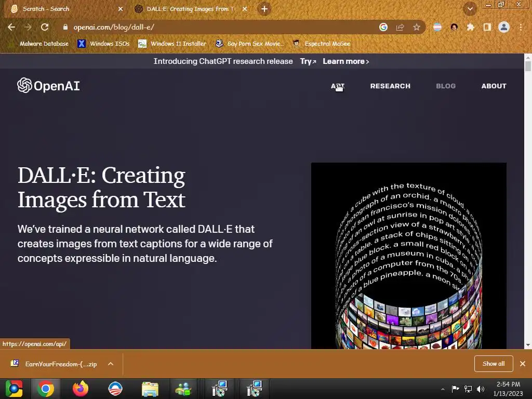Viewport: 532px width, 399px height.
Task: Open the ABOUT navigation item
Action: click(x=494, y=86)
